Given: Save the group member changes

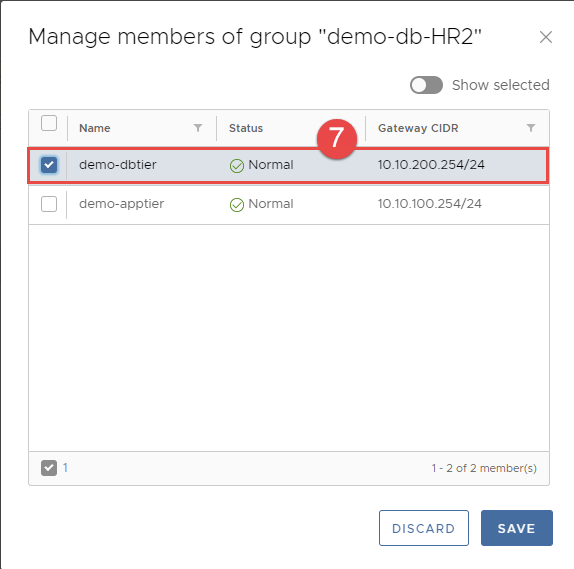Looking at the screenshot, I should click(517, 528).
